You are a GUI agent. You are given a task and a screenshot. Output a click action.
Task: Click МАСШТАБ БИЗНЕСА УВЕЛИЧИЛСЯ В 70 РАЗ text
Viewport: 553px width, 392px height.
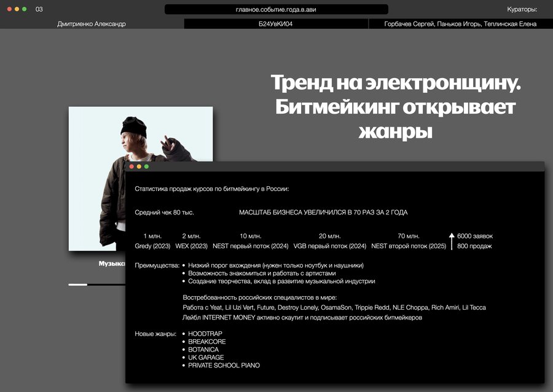click(323, 212)
